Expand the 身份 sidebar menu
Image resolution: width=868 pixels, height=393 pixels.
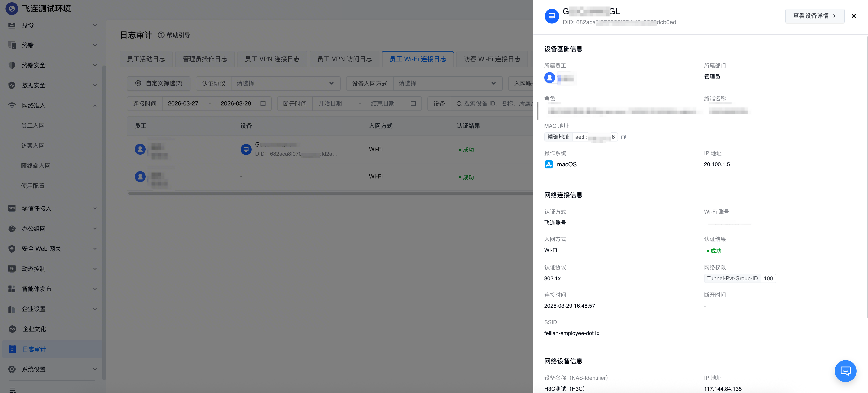pos(52,25)
